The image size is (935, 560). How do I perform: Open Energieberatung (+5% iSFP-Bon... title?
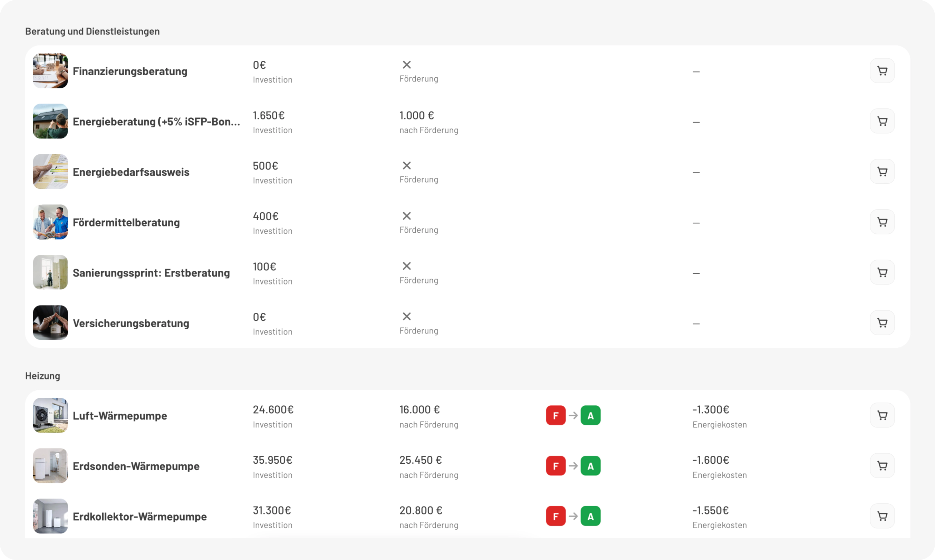point(156,122)
